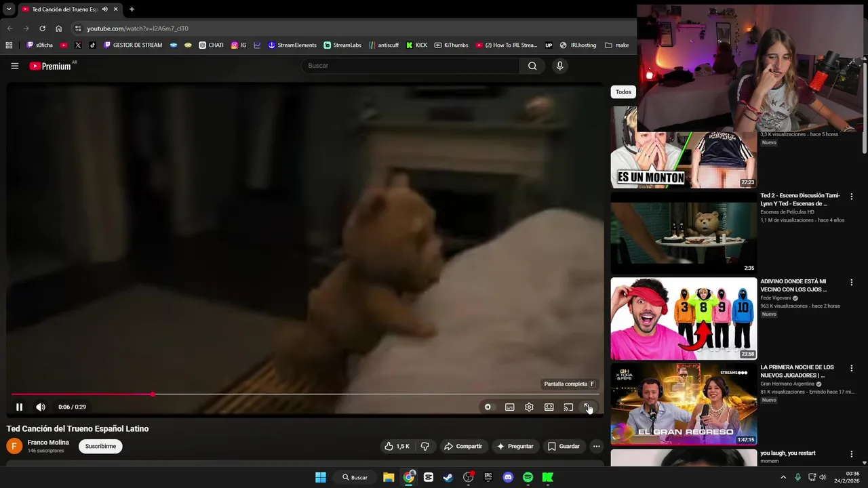
Task: Open the X bookmark icon
Action: point(78,45)
